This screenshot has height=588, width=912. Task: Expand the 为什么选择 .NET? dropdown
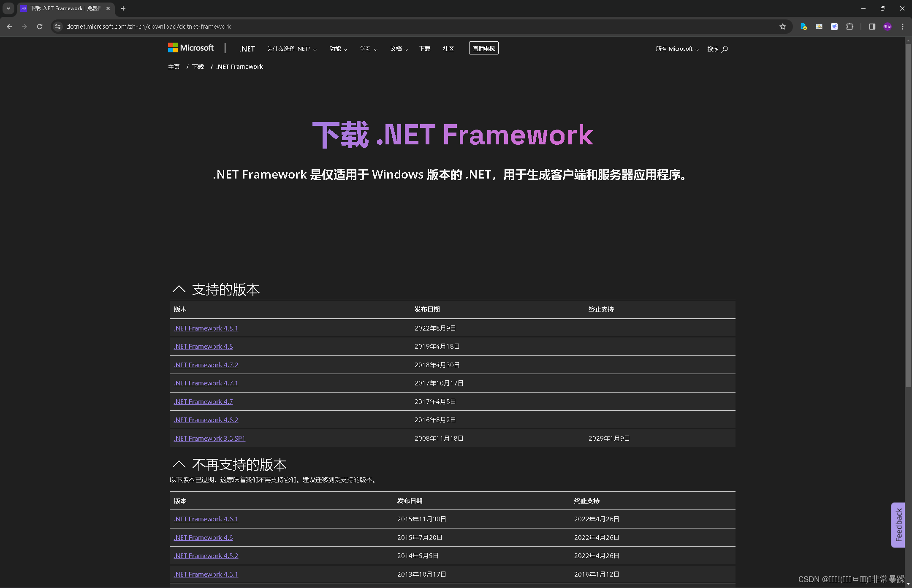click(292, 49)
